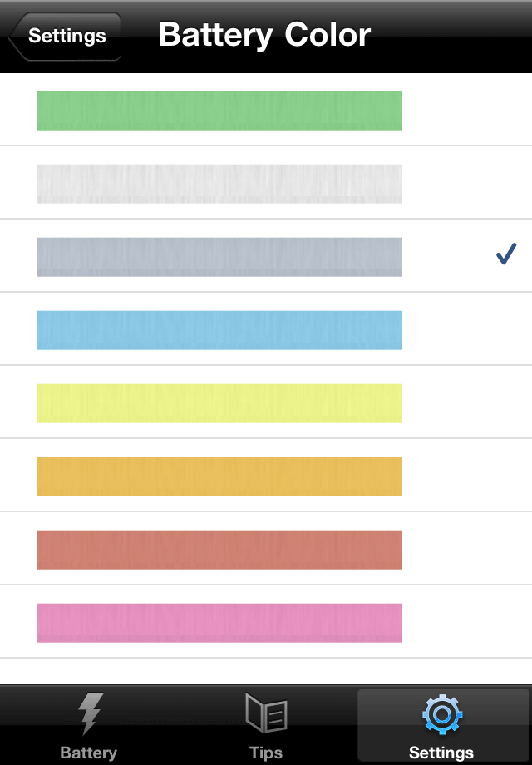Click the Battery Color title text
532x765 pixels.
pos(264,35)
